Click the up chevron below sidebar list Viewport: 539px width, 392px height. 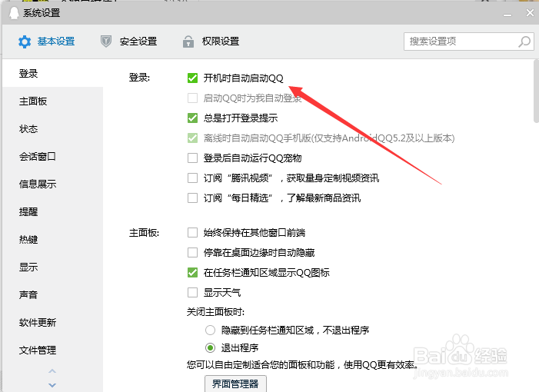pyautogui.click(x=52, y=371)
